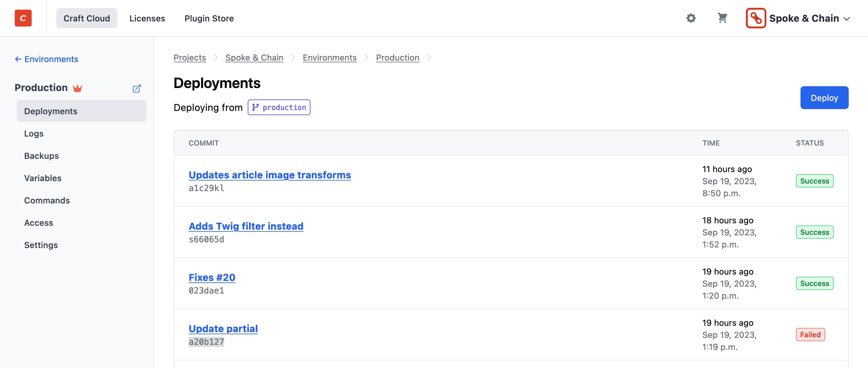Open the shopping cart icon
868x368 pixels.
[722, 18]
